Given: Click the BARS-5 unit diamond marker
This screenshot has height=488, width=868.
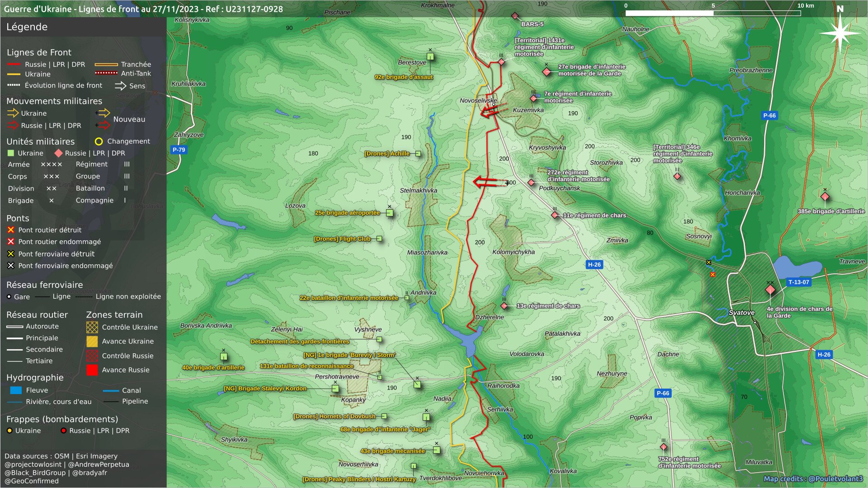Looking at the screenshot, I should [514, 16].
